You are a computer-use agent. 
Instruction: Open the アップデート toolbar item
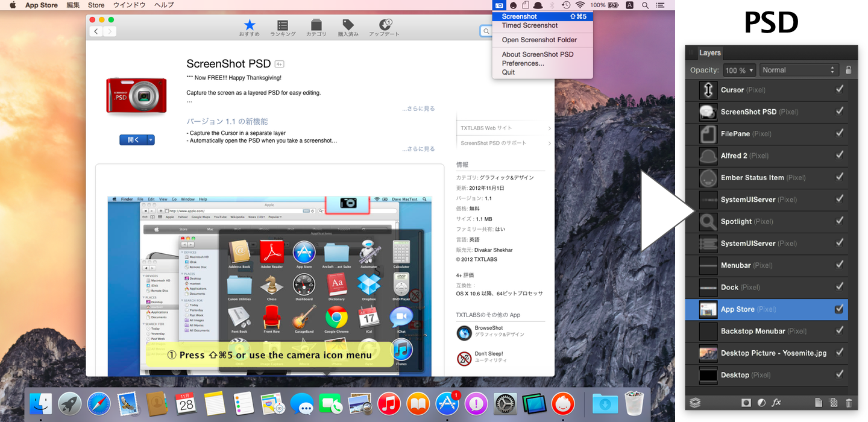pos(384,28)
